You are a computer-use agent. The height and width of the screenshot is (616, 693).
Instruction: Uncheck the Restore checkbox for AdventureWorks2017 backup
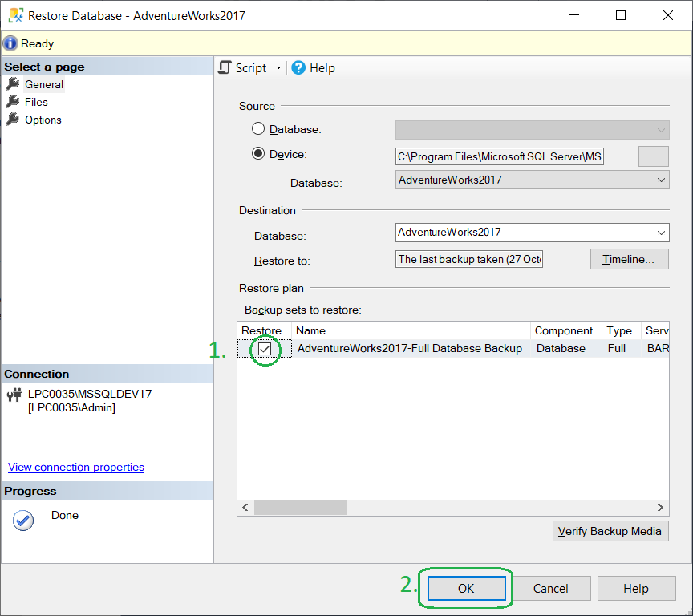tap(265, 349)
